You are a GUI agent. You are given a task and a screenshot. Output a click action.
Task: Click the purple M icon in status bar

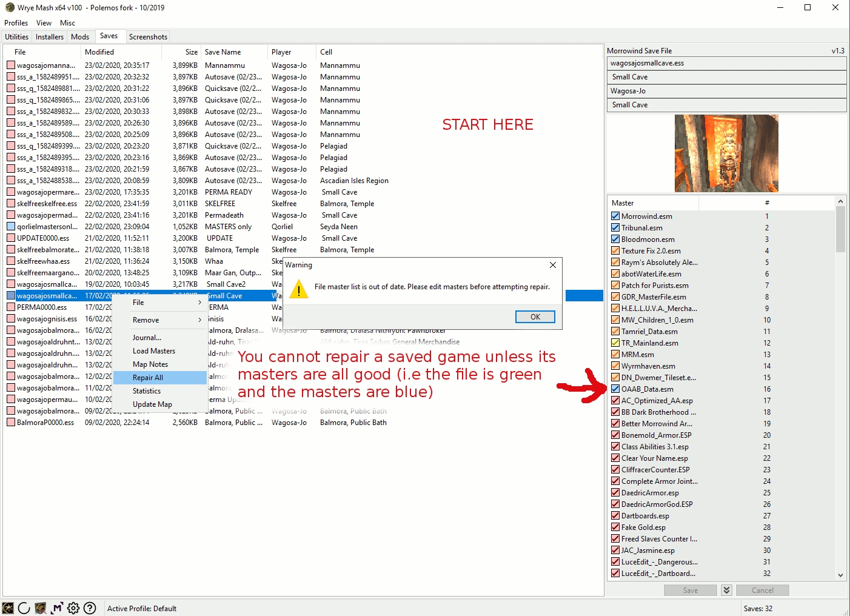tap(57, 608)
